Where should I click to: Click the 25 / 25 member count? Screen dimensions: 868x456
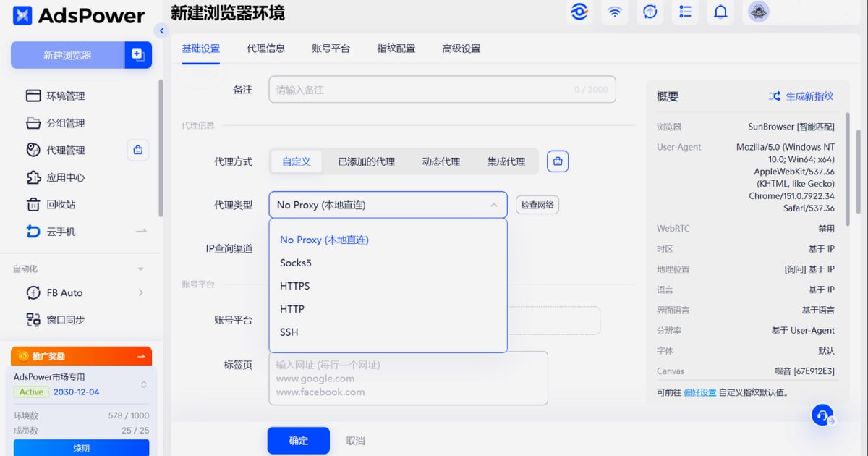[x=135, y=430]
